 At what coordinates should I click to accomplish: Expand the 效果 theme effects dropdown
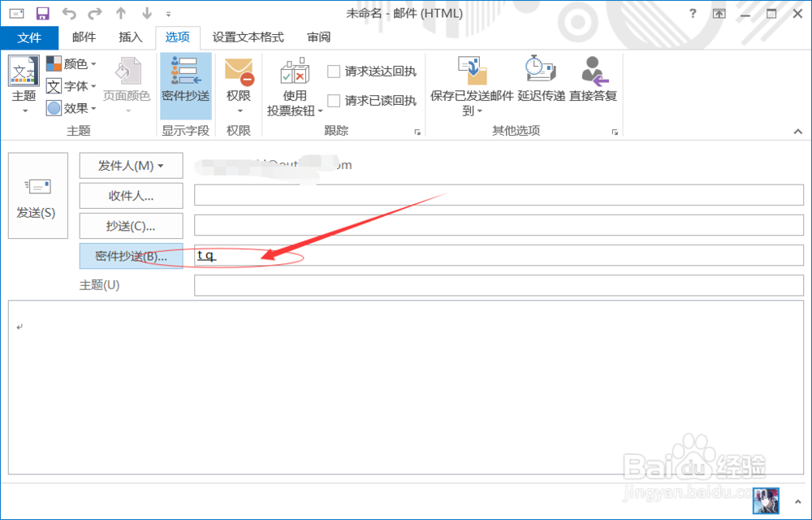click(x=71, y=108)
